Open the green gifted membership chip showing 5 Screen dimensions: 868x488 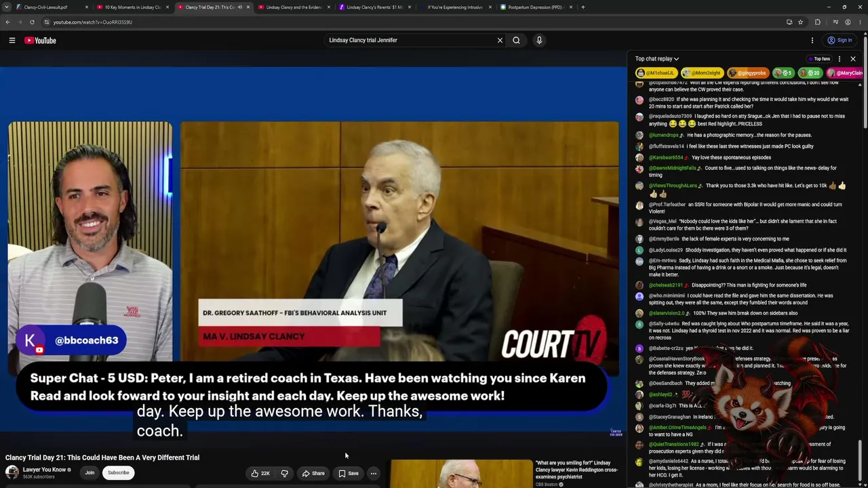coord(783,73)
